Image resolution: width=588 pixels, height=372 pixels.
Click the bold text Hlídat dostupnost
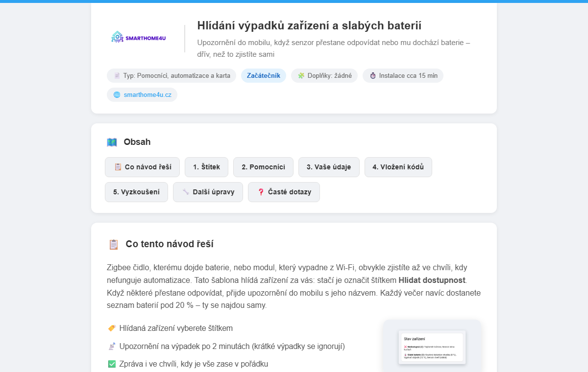point(433,280)
